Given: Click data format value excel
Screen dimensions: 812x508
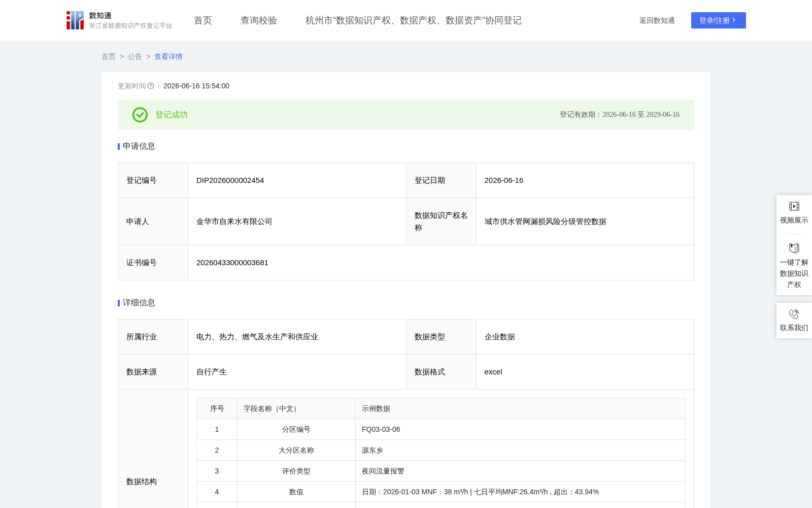Looking at the screenshot, I should coord(493,372).
